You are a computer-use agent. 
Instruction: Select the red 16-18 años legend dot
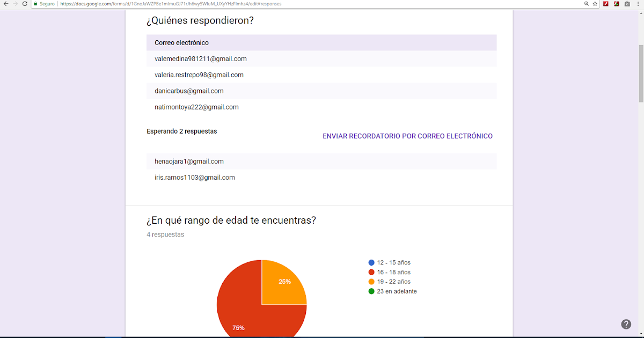coord(370,272)
